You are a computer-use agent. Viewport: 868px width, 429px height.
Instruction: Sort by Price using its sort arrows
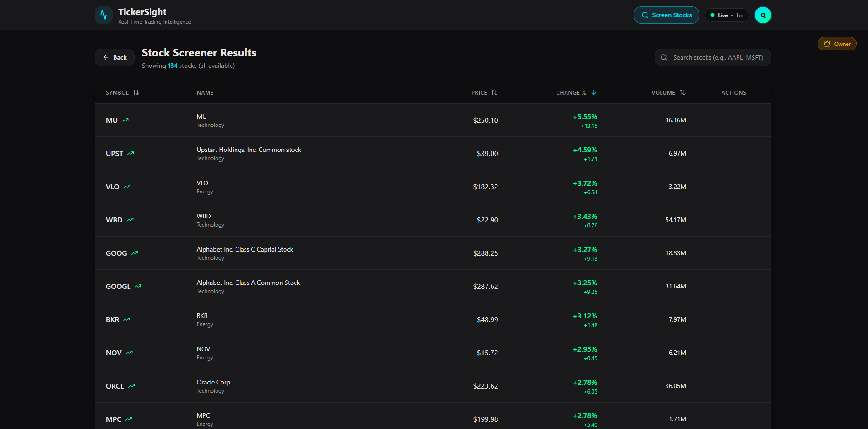coord(494,92)
